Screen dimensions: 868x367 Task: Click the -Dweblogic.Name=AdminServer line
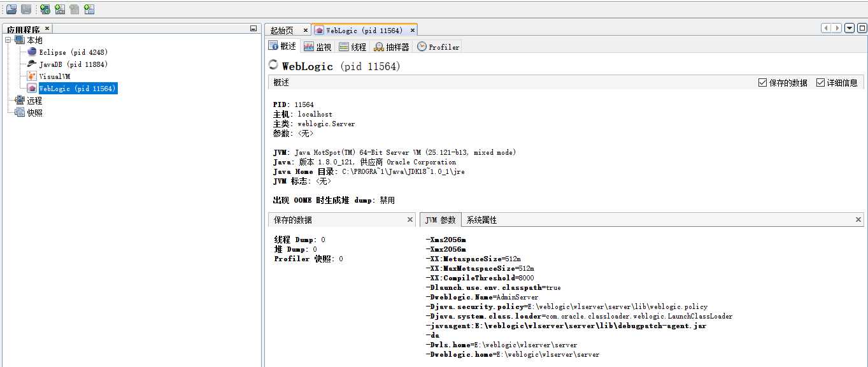[x=481, y=297]
